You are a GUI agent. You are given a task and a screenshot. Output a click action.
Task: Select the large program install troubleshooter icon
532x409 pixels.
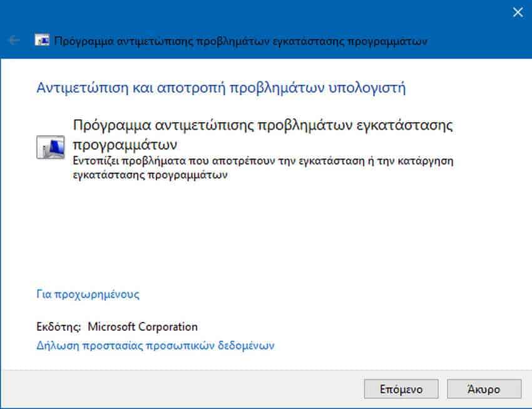tap(50, 147)
